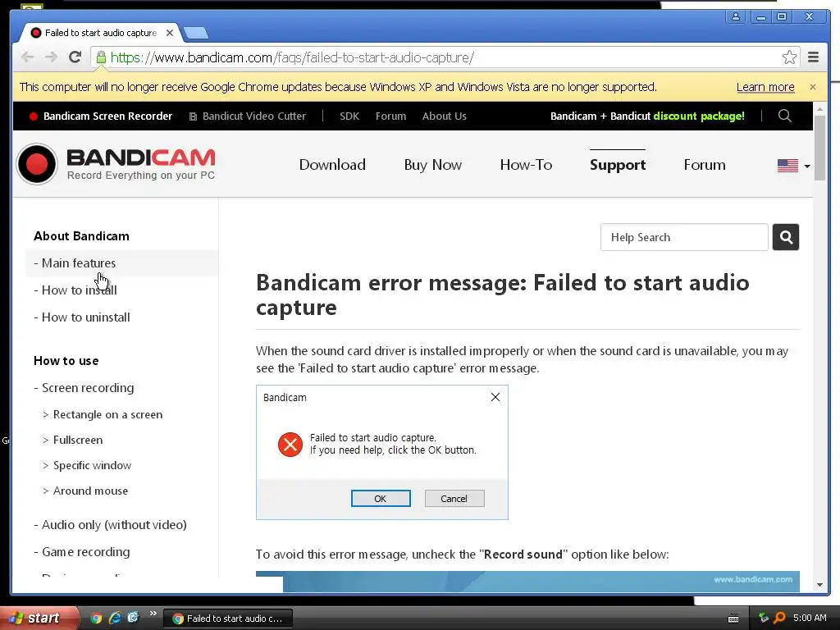Bookmark this page with the star icon
Viewport: 840px width, 630px height.
(x=789, y=57)
